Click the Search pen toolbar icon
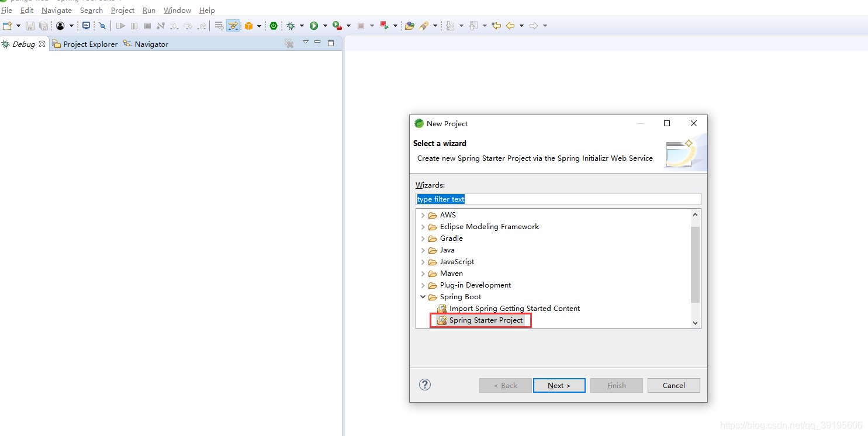Screen dimensions: 868x436 [424, 26]
